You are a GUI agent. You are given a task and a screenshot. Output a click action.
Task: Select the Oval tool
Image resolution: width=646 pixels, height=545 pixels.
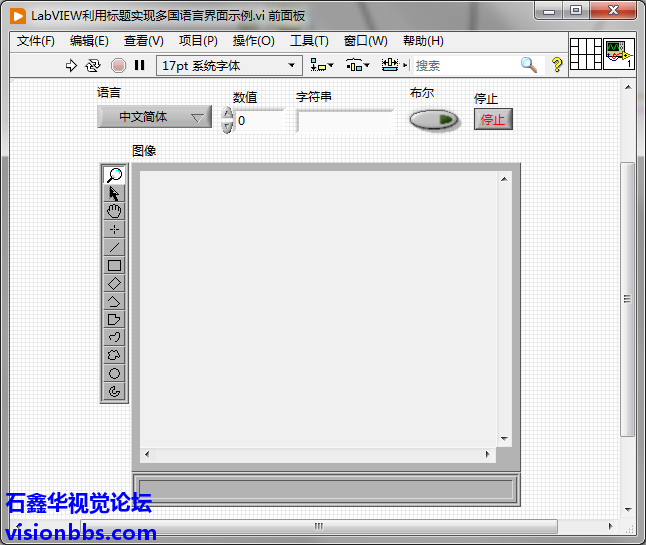114,373
